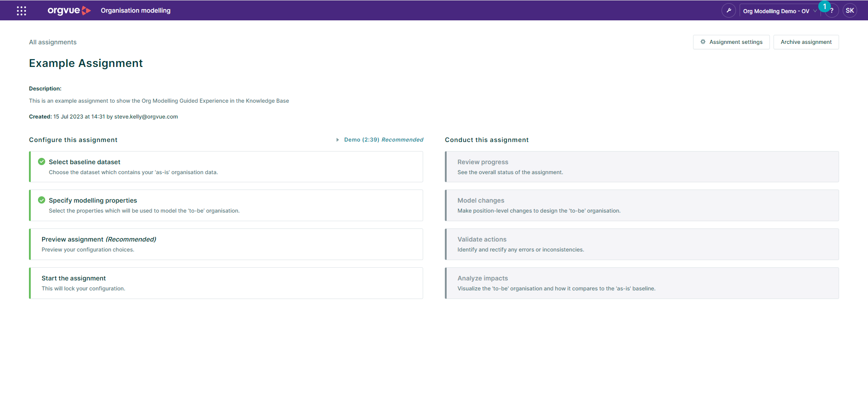The height and width of the screenshot is (408, 868).
Task: Click the steve.kelly@orgvue.com creator text
Action: tap(146, 117)
